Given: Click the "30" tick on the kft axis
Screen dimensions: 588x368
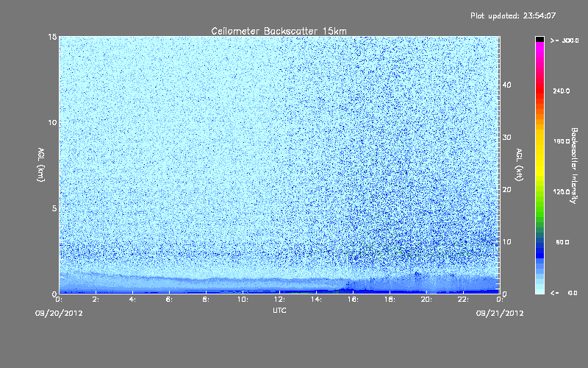Looking at the screenshot, I should [506, 138].
